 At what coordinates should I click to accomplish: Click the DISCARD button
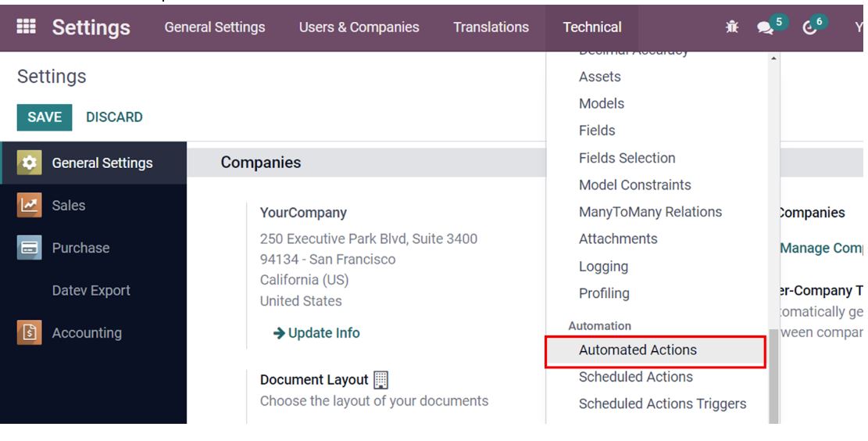pyautogui.click(x=114, y=117)
